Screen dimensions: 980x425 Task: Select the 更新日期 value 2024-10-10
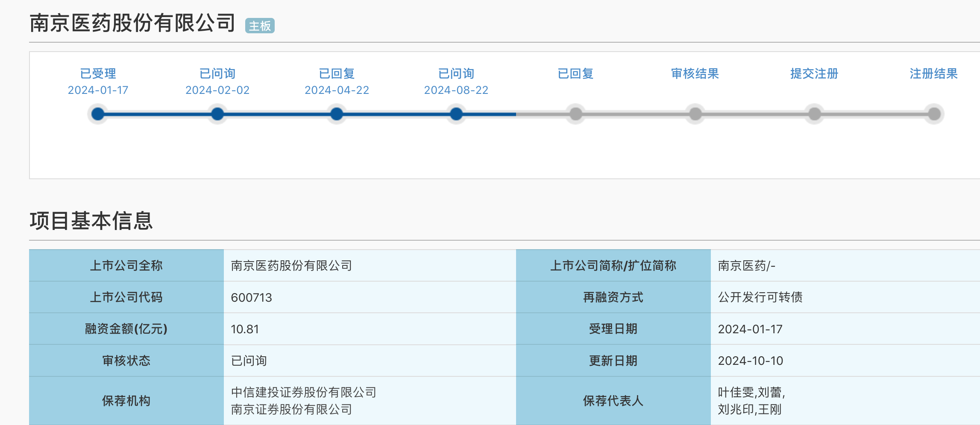pos(751,361)
